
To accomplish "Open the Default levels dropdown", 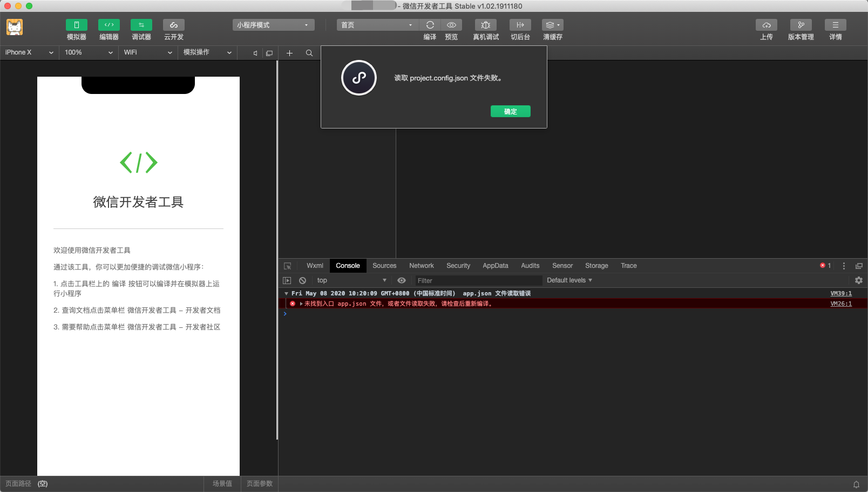I will [569, 280].
